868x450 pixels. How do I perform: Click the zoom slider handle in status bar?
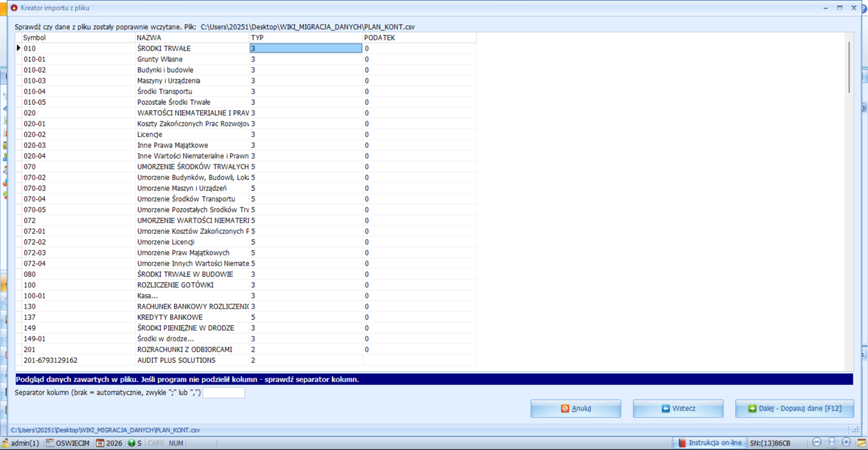tap(831, 442)
